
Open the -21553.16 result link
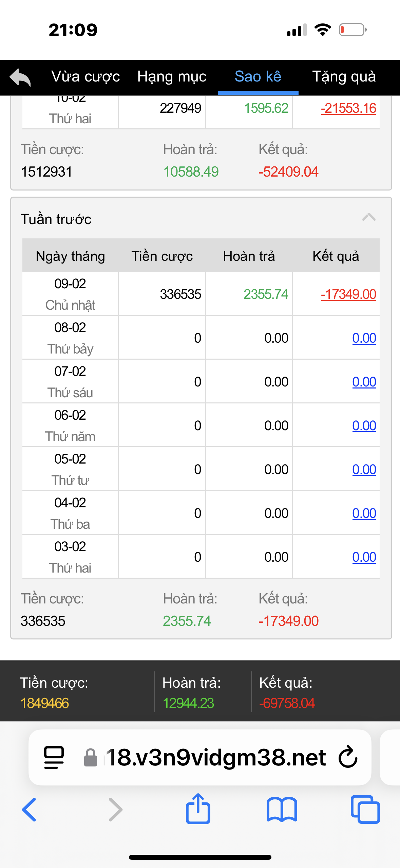348,108
